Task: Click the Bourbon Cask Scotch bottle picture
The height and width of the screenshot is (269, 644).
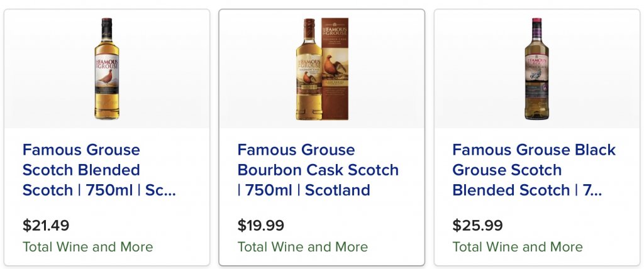Action: 308,69
